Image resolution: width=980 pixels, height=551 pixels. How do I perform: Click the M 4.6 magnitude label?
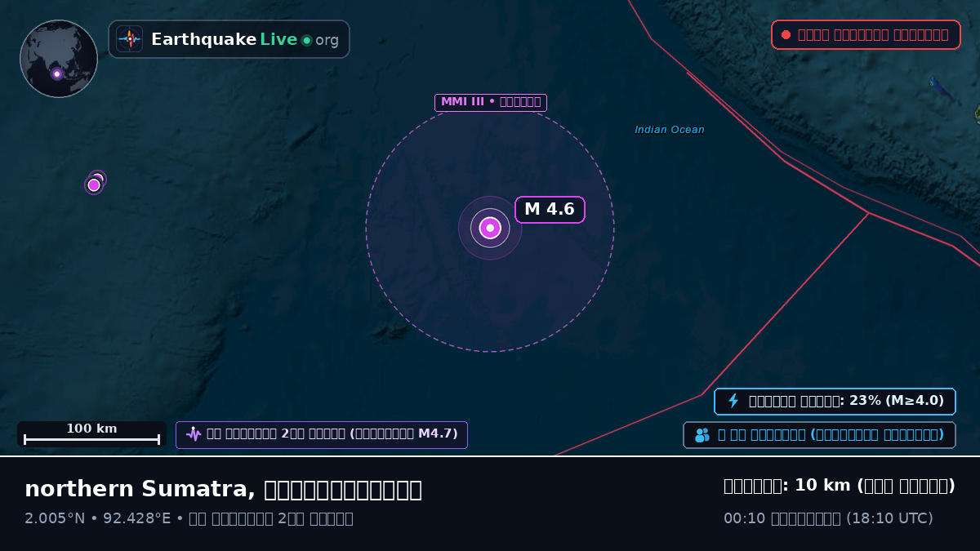550,210
